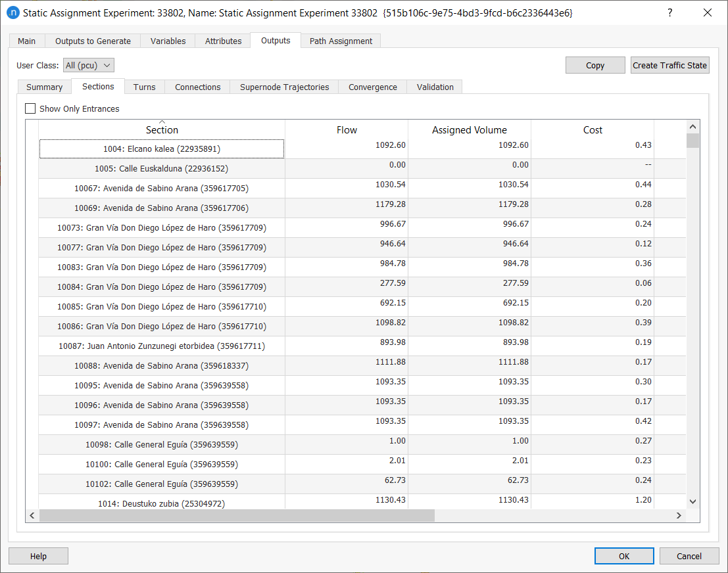
Task: Click scroll up arrow of table
Action: pyautogui.click(x=692, y=126)
